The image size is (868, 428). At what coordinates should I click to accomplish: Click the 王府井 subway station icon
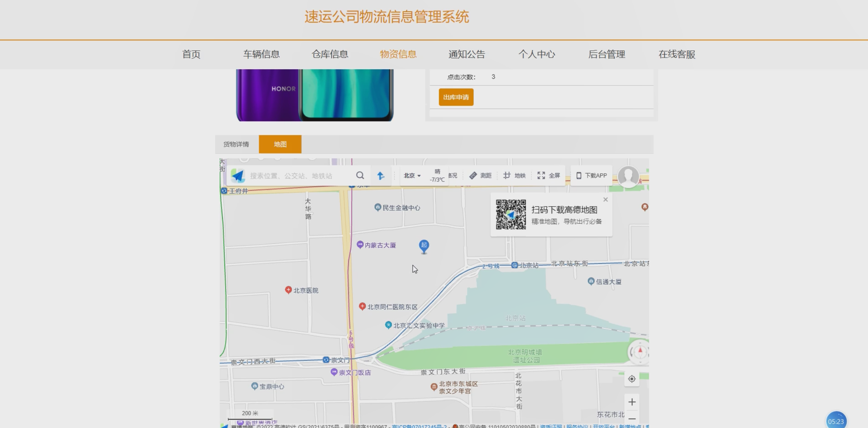coord(224,191)
